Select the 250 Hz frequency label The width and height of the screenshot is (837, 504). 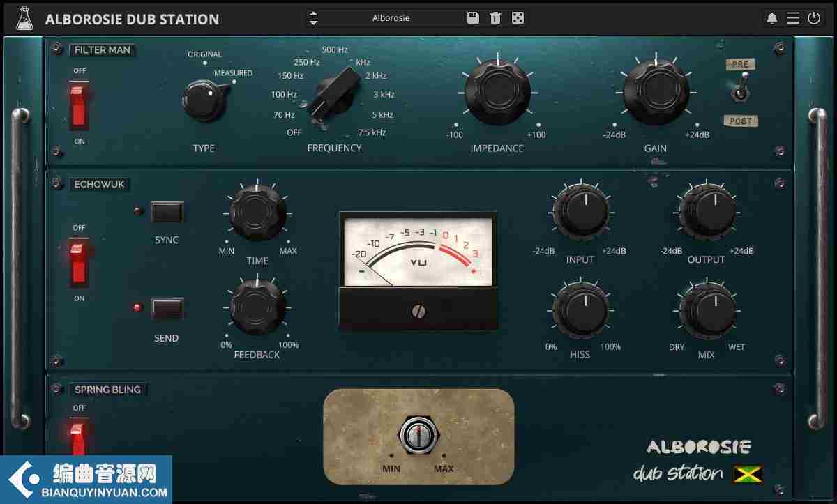click(307, 63)
